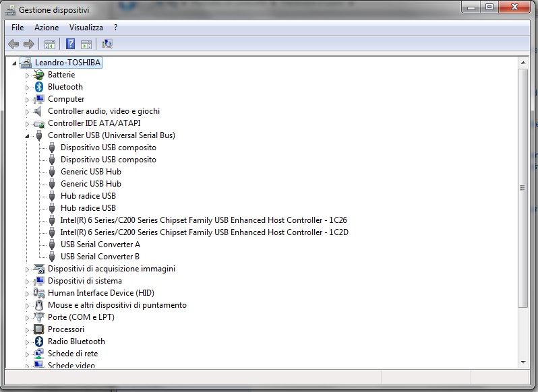Expand Dispositivi di acquisizione immagini
This screenshot has width=538, height=392.
click(x=27, y=269)
